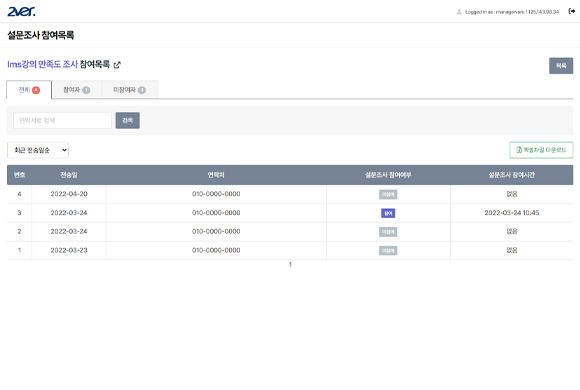The image size is (580, 390).
Task: Click the aver logo
Action: (x=21, y=11)
